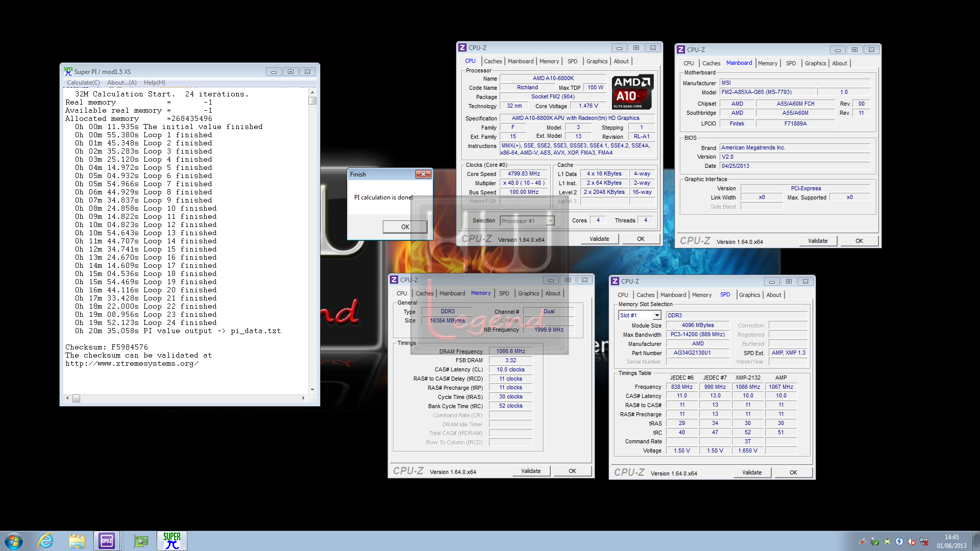Click Validate in the Memory window

(531, 471)
